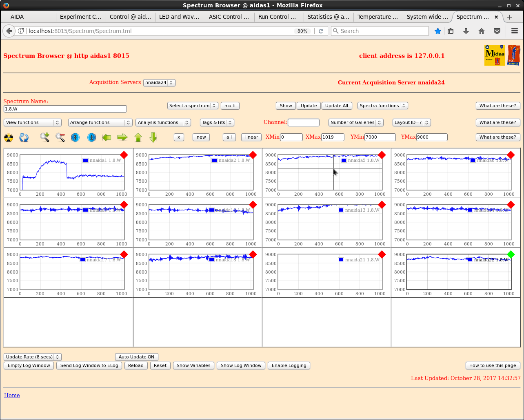Switch to the Temperature tab
Image resolution: width=524 pixels, height=420 pixels.
pyautogui.click(x=378, y=17)
